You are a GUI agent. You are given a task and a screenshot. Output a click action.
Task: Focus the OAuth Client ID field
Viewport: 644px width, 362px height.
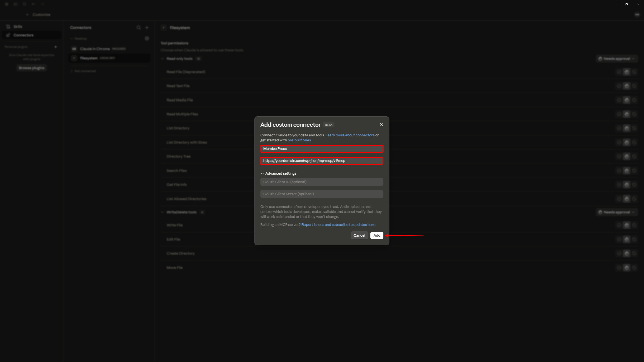[322, 182]
